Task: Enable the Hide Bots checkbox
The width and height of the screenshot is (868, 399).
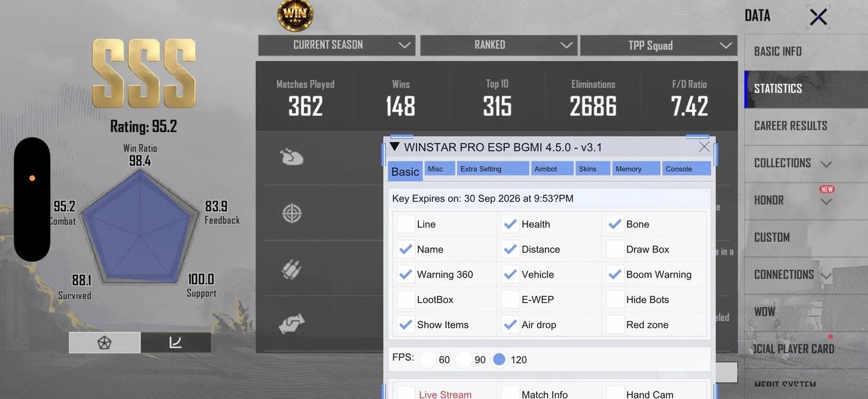Action: point(615,299)
